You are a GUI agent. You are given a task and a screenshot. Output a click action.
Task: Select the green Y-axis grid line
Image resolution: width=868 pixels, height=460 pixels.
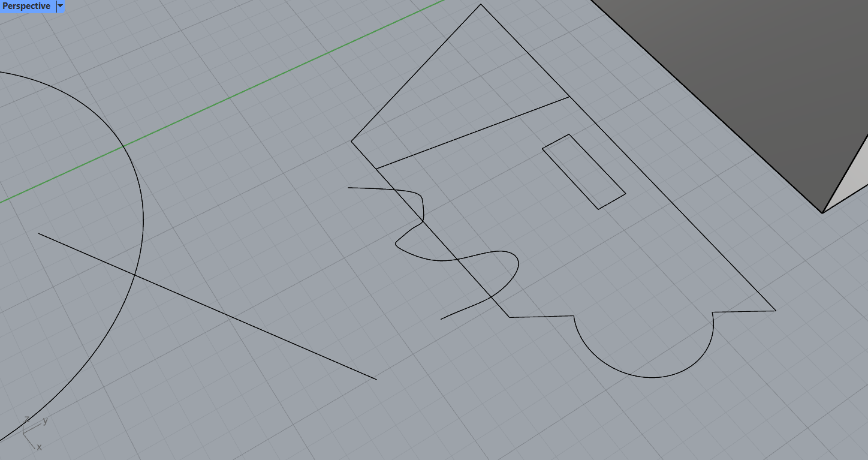coord(228,98)
